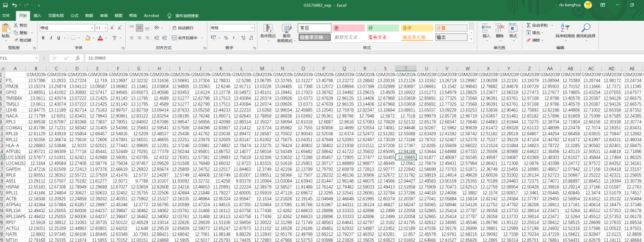Click the increase indent icon

(163, 38)
